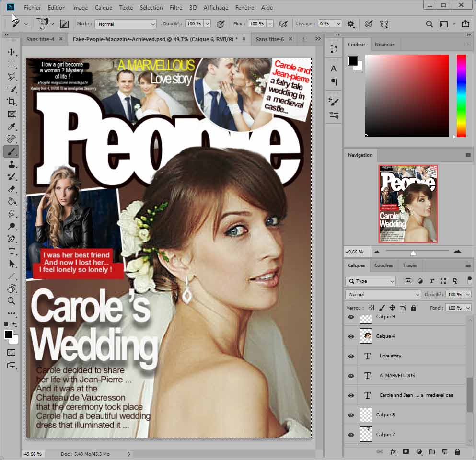
Task: Select the Line tool
Action: [x=12, y=276]
